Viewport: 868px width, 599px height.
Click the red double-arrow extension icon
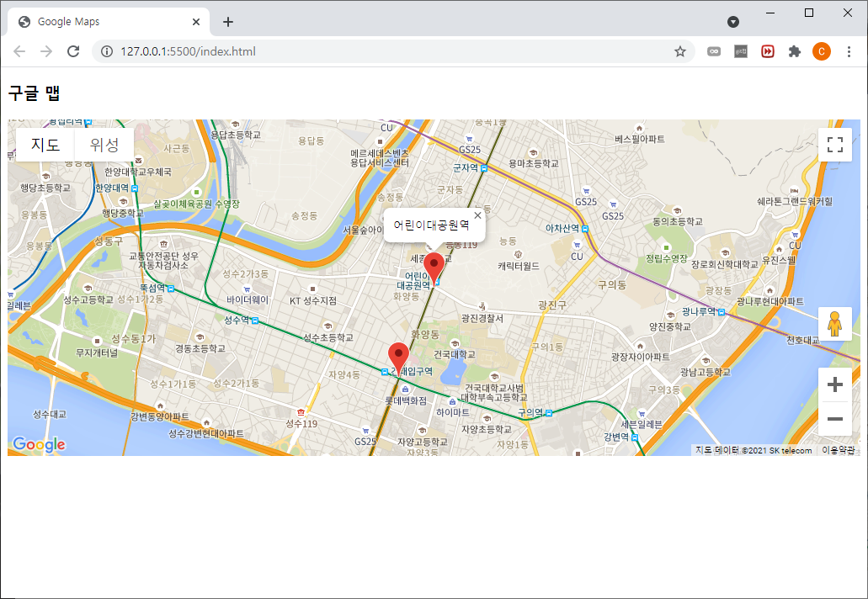768,51
